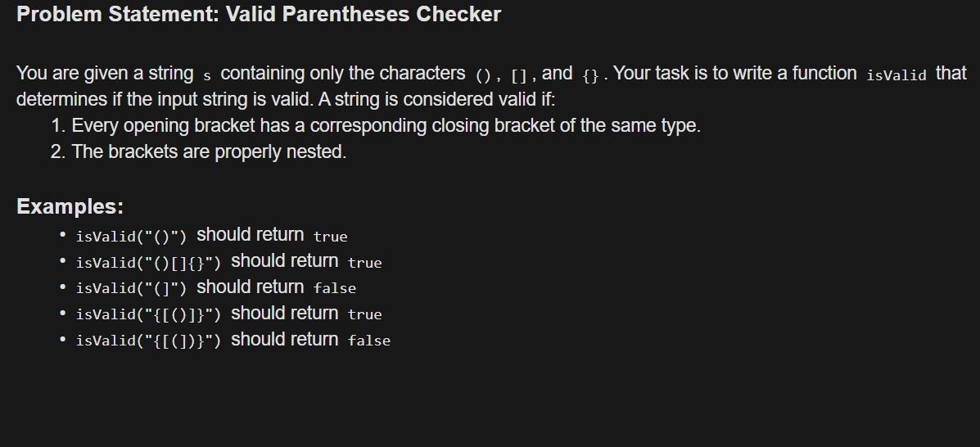Click rule two about proper nesting
The image size is (980, 447).
[198, 152]
